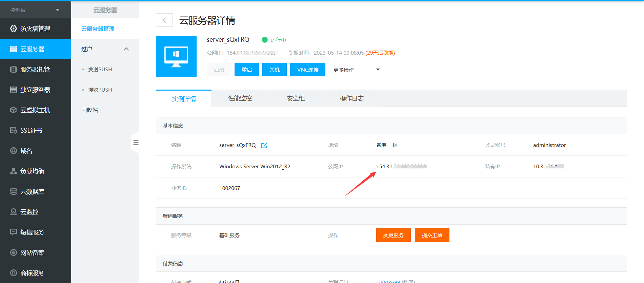This screenshot has height=283, width=644.
Task: Select 接收PUSH submenu item
Action: coord(100,90)
